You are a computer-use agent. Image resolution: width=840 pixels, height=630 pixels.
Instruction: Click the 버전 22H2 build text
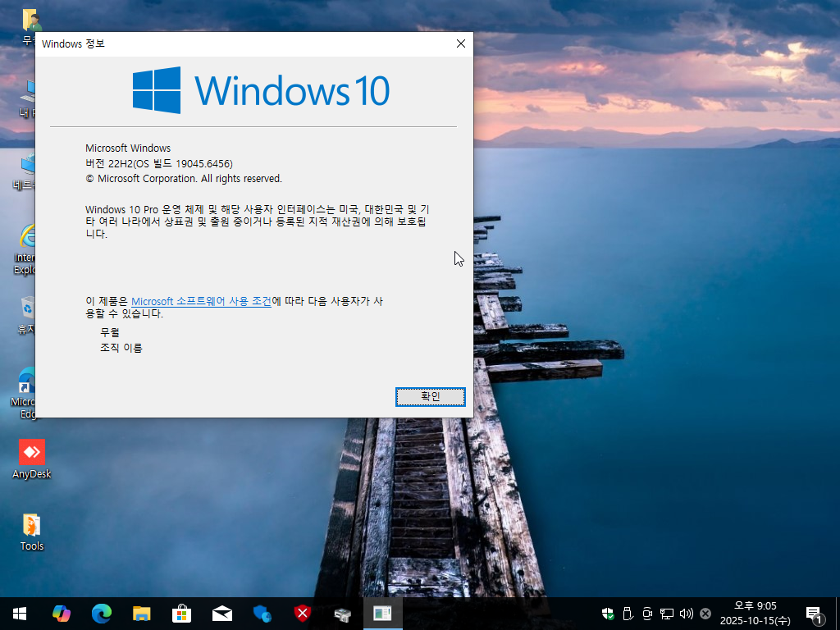point(159,163)
